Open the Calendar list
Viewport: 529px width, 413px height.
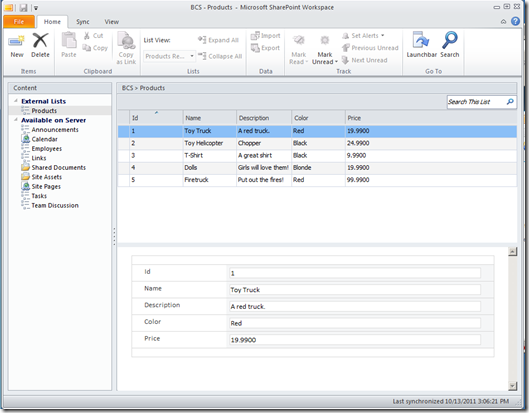click(45, 139)
